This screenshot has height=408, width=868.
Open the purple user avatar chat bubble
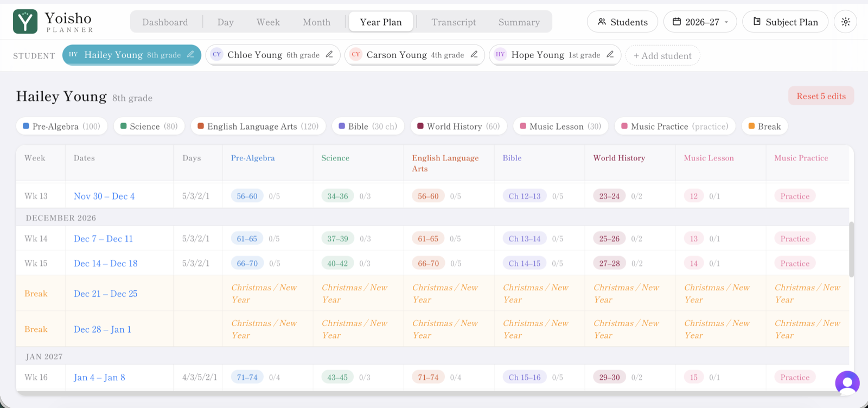point(847,383)
